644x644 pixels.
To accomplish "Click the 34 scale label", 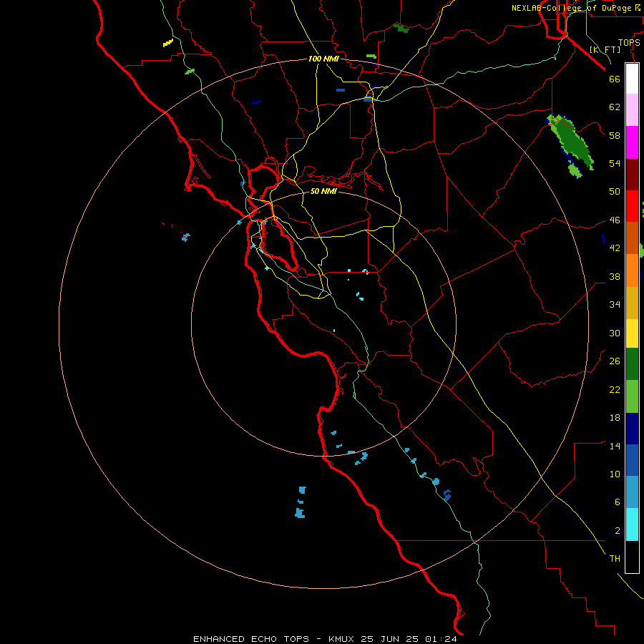I will [615, 304].
